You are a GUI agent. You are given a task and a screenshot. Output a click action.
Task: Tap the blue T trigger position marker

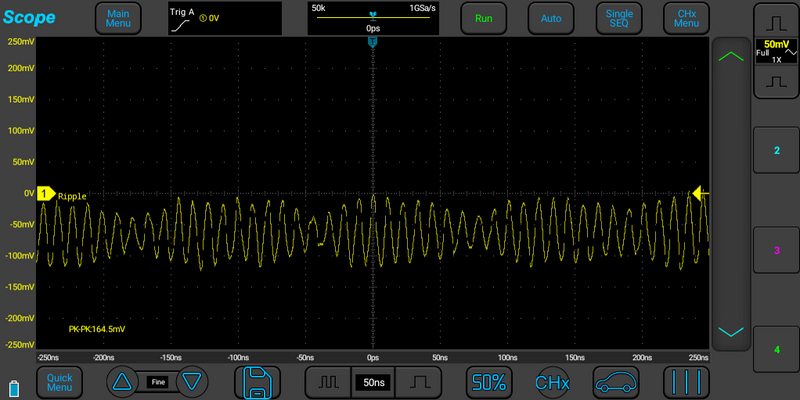click(373, 42)
